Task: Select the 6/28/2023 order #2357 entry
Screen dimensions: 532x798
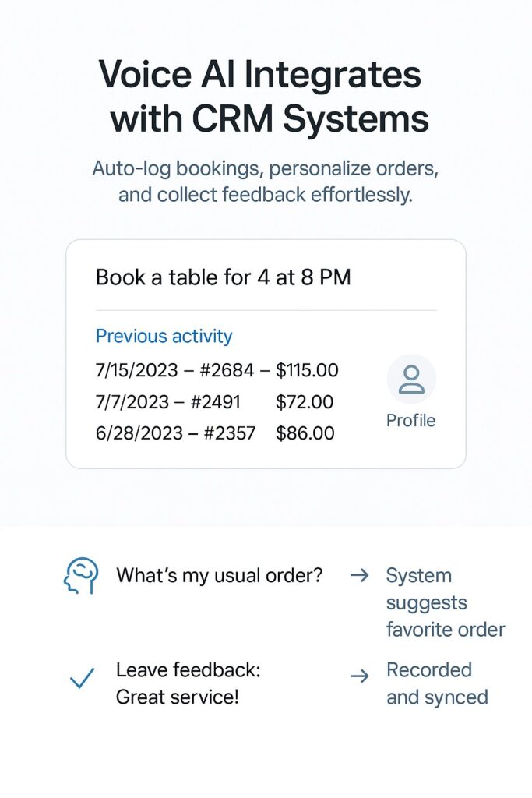Action: tap(175, 433)
